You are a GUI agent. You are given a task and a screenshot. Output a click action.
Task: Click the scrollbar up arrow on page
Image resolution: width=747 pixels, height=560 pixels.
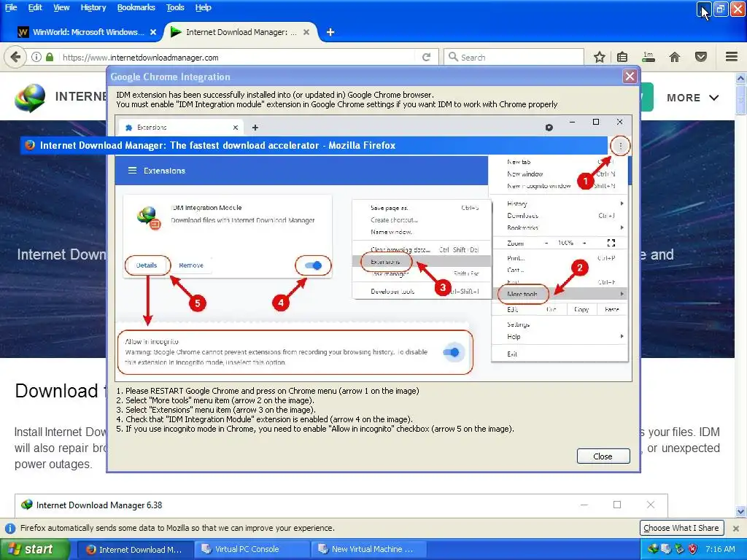[x=741, y=78]
